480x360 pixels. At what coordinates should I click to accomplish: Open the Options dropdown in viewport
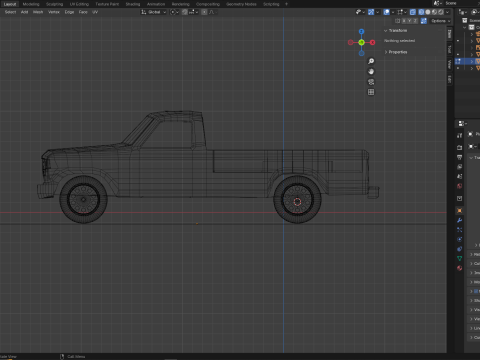[x=440, y=21]
